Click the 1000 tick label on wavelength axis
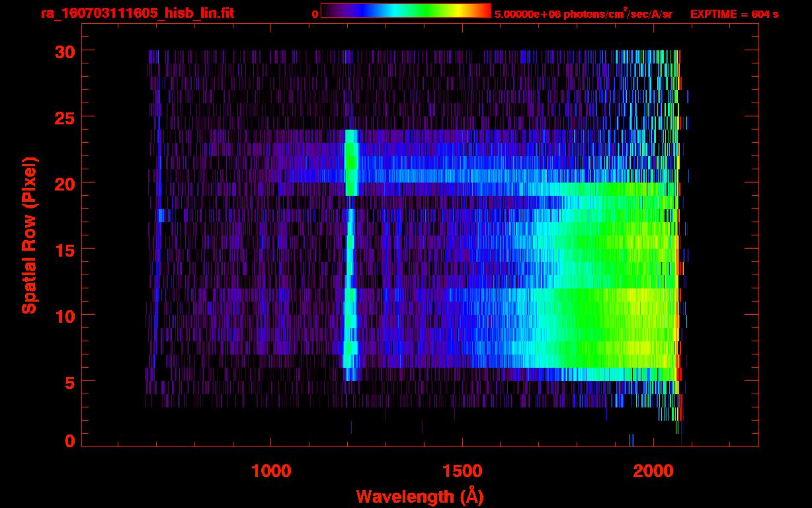This screenshot has width=812, height=508. click(x=271, y=471)
